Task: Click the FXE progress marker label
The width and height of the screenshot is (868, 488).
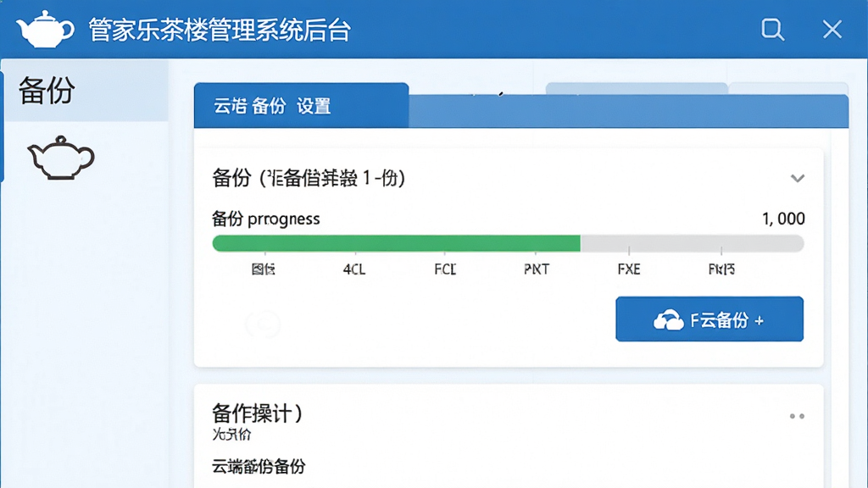Action: pos(629,269)
